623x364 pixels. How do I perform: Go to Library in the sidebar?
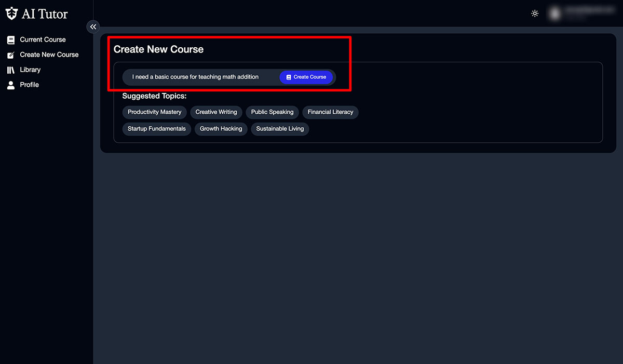tap(30, 70)
